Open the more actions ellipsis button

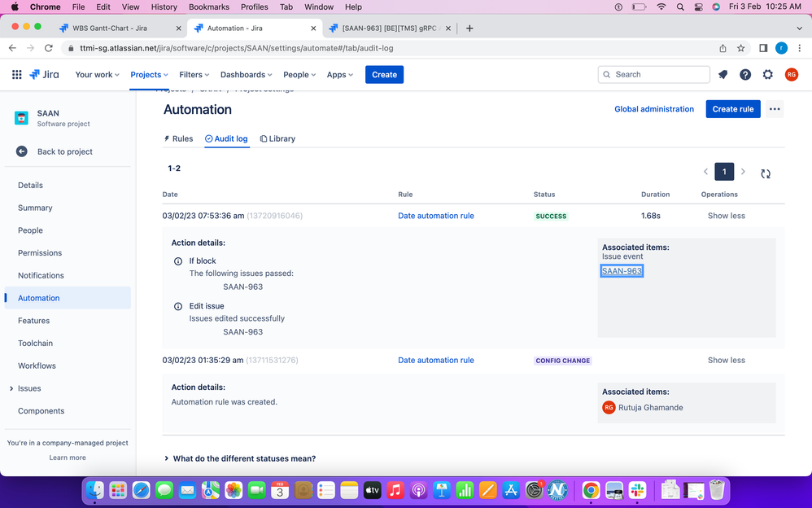tap(775, 109)
